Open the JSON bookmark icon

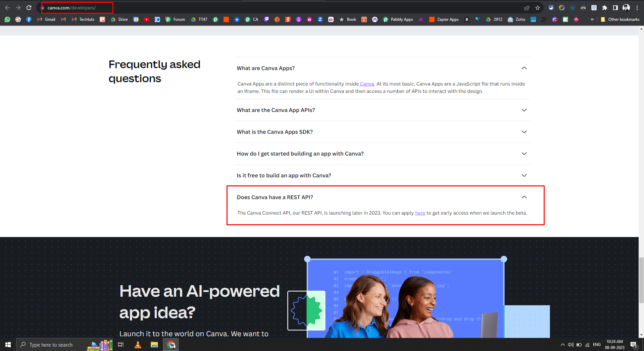click(533, 19)
